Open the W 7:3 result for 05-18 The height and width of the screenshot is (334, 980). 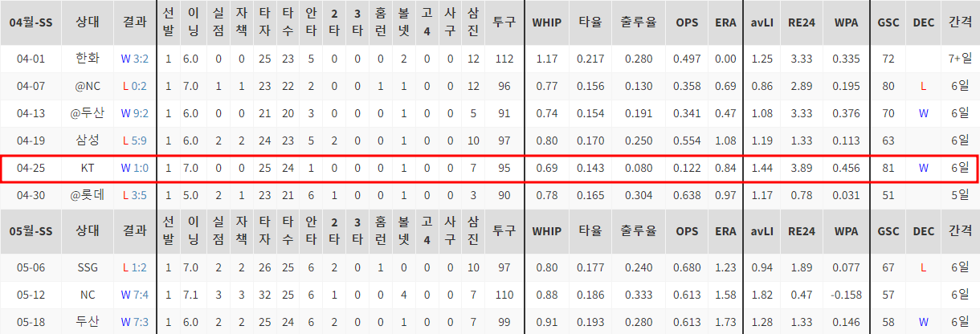click(x=134, y=322)
